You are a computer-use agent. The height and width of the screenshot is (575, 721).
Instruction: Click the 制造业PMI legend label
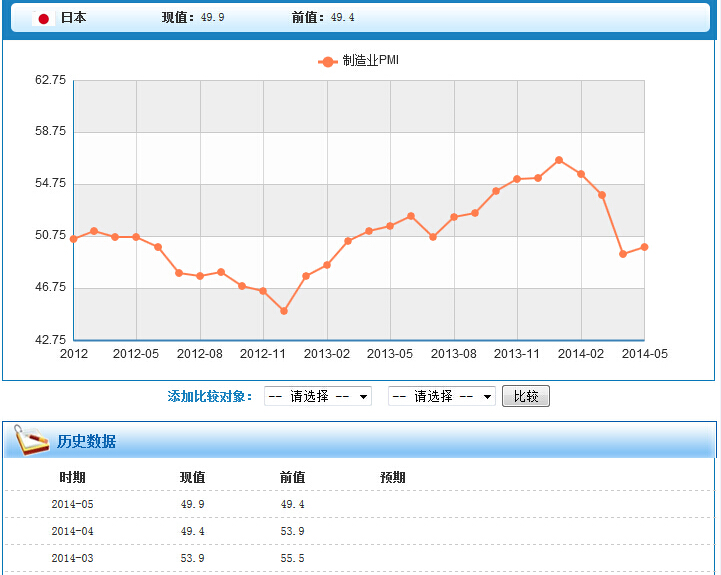click(x=371, y=61)
